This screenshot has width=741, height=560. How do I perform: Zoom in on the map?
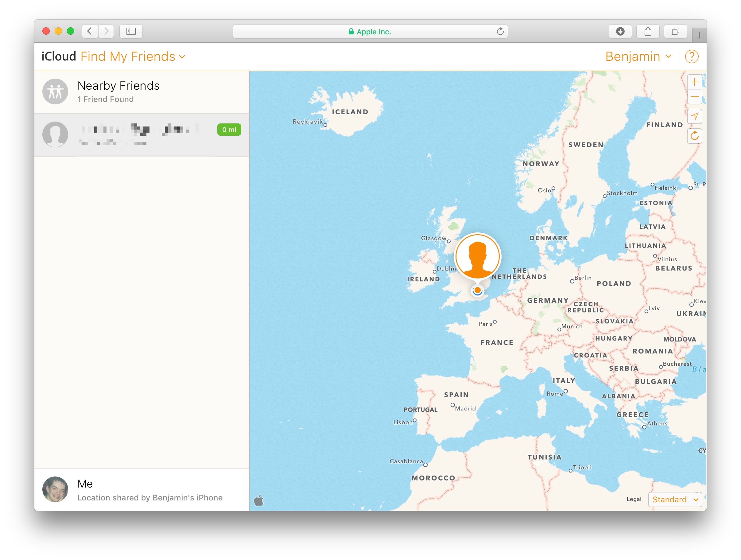click(695, 81)
